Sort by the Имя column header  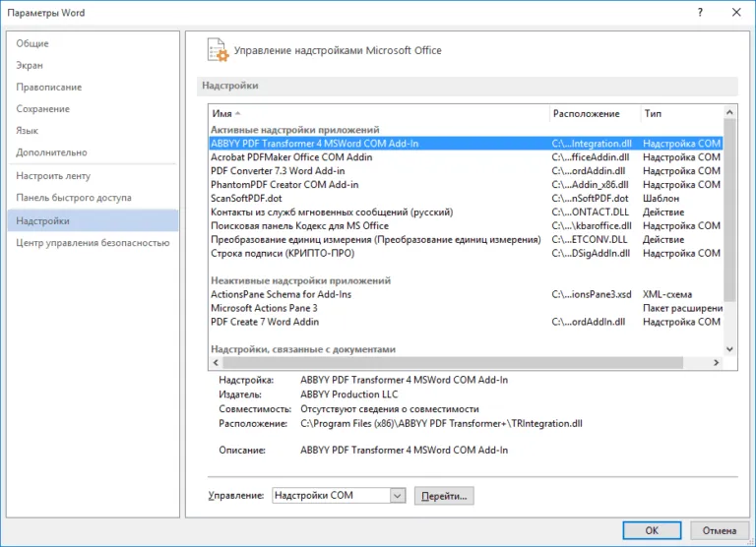379,114
